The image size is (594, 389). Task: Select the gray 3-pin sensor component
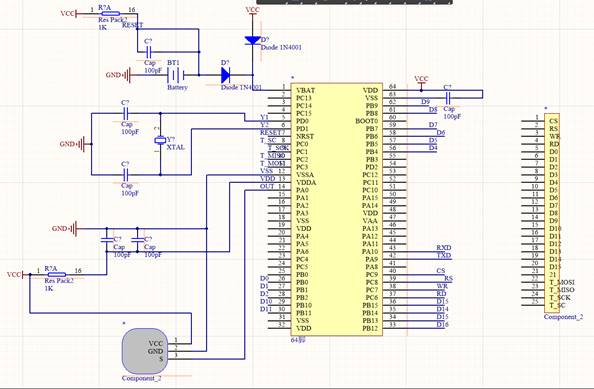tap(145, 351)
